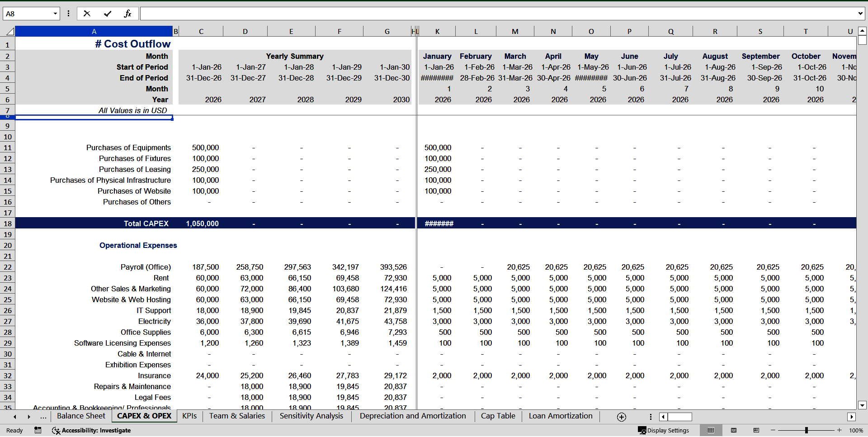Select column S header
The image size is (868, 437).
click(760, 31)
